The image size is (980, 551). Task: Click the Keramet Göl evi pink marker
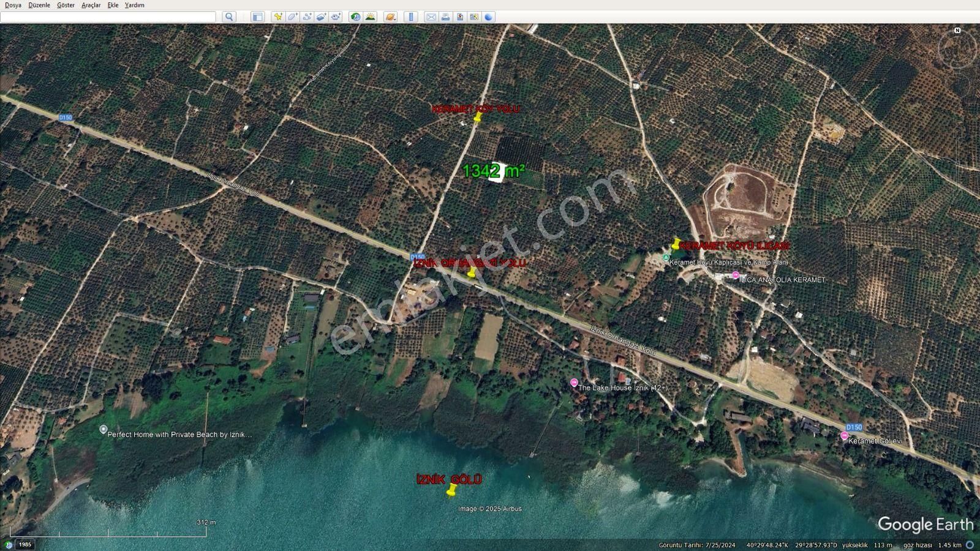point(845,436)
